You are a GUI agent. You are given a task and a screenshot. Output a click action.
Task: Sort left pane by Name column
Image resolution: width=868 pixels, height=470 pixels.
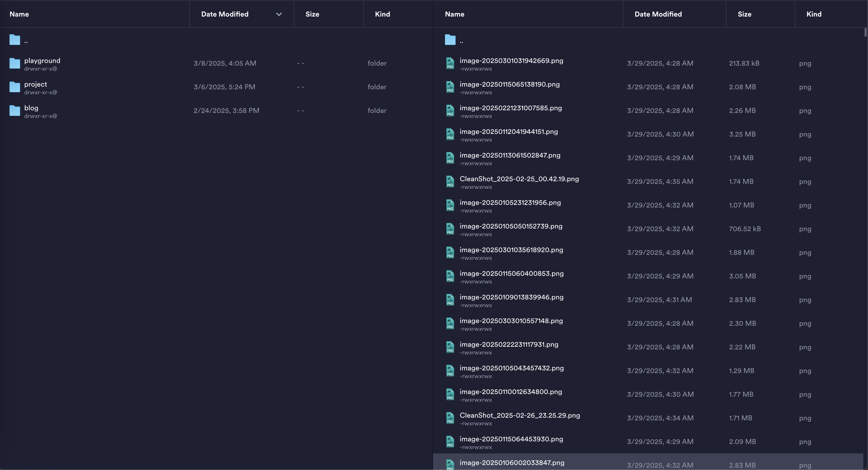[x=19, y=14]
